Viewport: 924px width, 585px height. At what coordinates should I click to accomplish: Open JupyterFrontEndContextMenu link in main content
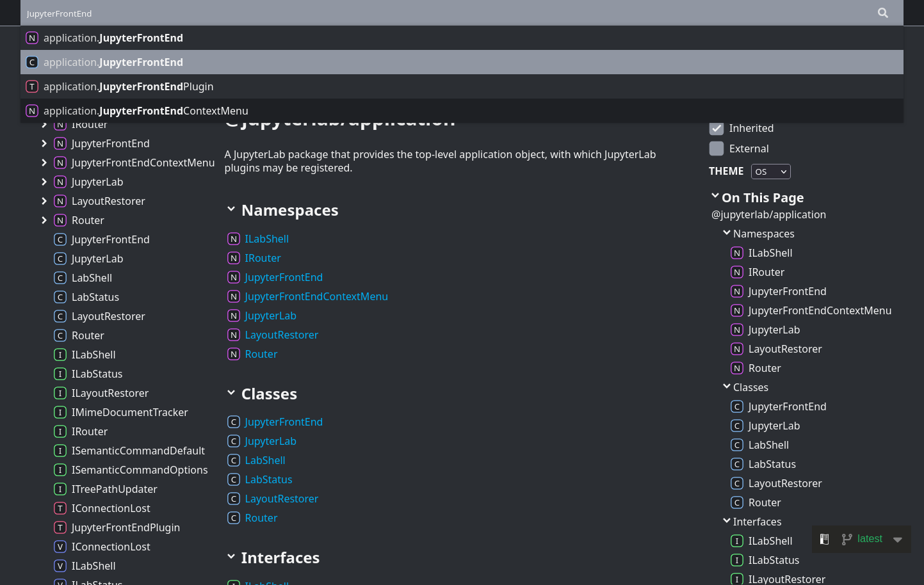(316, 296)
